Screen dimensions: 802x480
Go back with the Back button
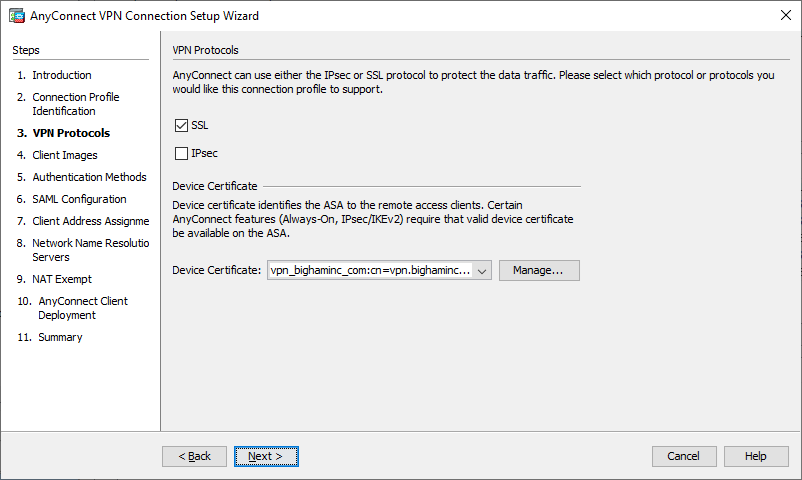coord(194,456)
